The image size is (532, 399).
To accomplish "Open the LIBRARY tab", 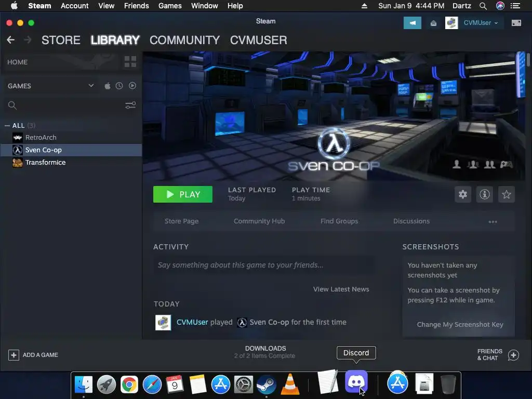I will click(115, 40).
